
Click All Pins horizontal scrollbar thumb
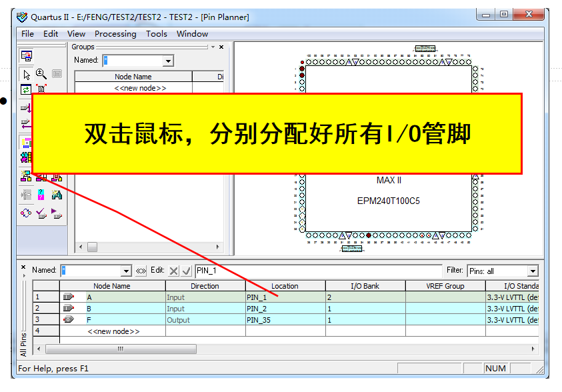click(x=121, y=349)
